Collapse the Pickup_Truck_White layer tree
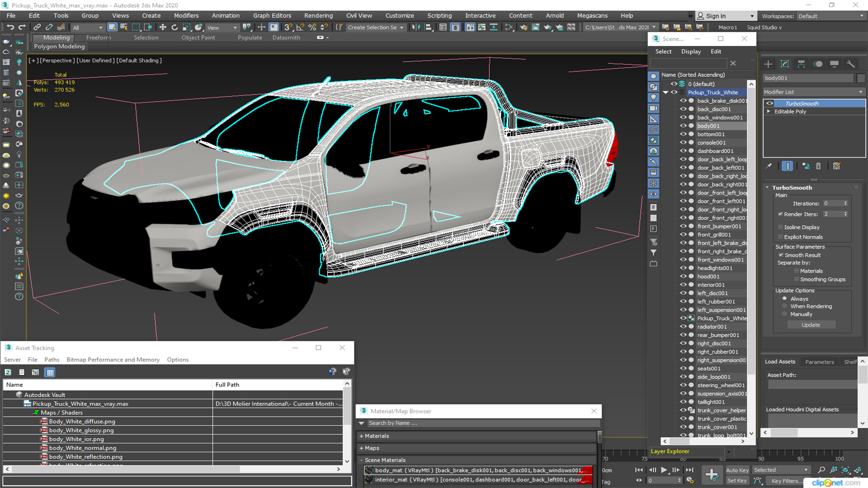This screenshot has width=868, height=488. coord(665,93)
